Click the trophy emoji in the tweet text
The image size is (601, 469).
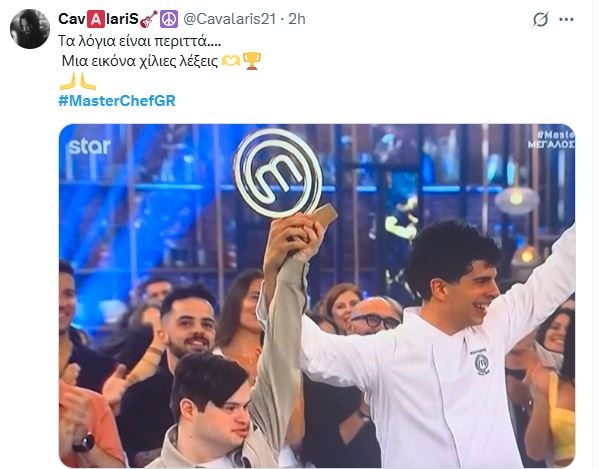[252, 61]
